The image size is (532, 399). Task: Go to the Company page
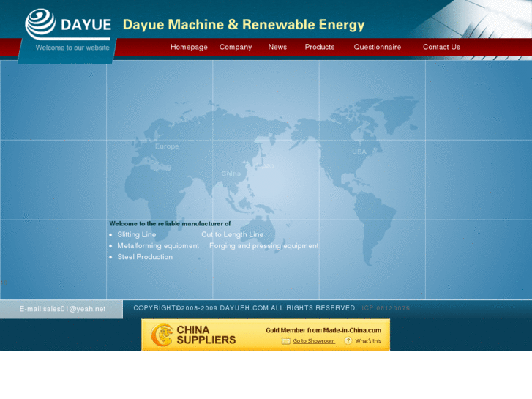236,47
